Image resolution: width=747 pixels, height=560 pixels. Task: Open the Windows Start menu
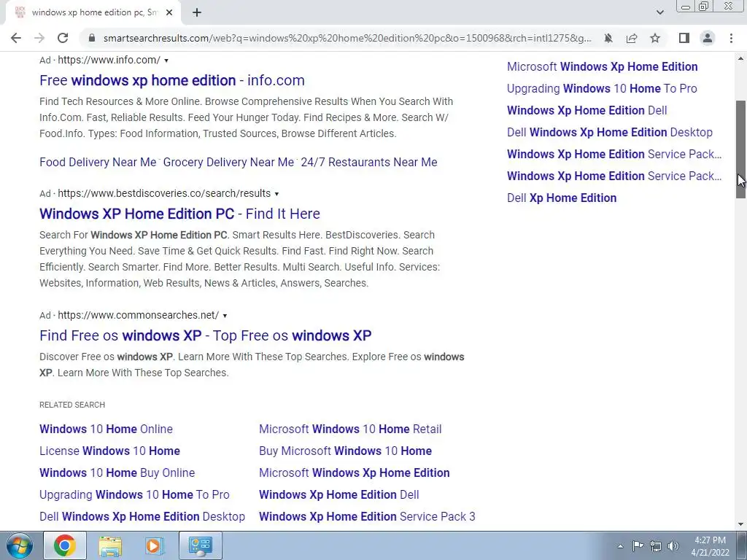(x=19, y=545)
